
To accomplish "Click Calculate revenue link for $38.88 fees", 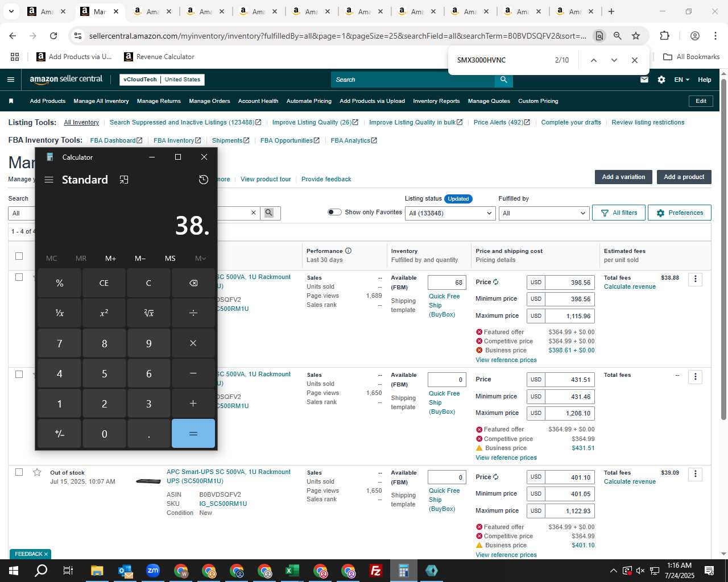I will pos(630,286).
